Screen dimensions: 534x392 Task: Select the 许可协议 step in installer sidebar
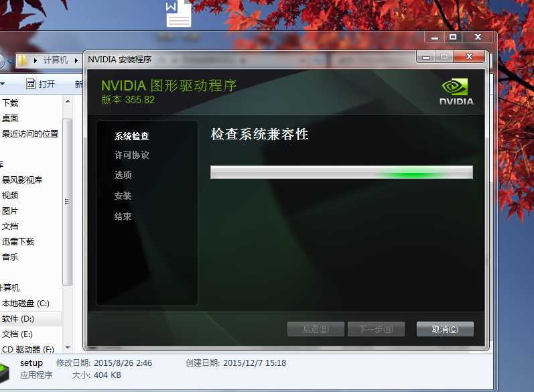pos(131,155)
